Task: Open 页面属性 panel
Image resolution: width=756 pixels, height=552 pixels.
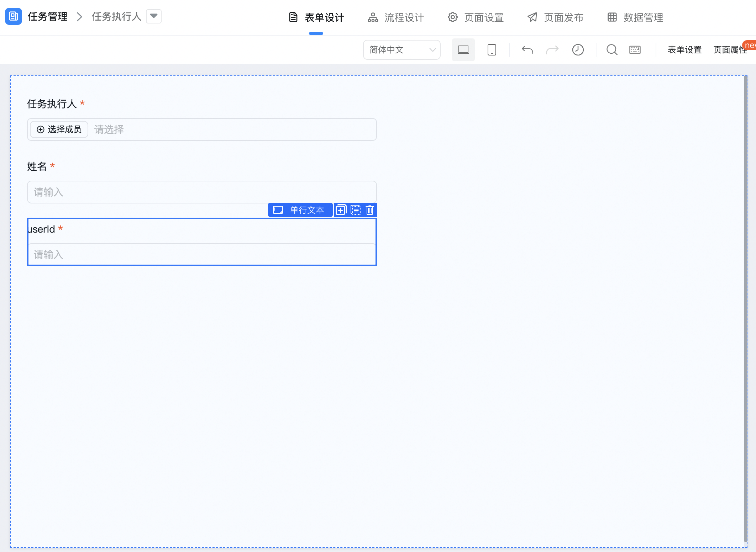Action: (730, 50)
